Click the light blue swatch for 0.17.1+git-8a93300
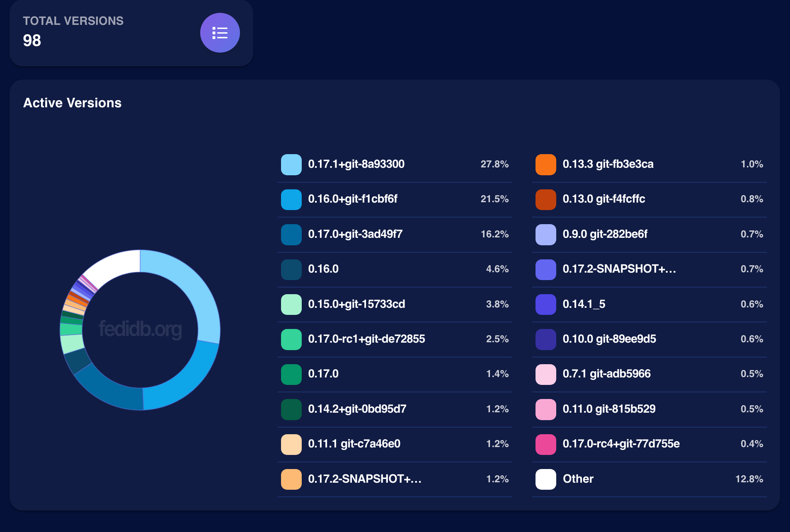The height and width of the screenshot is (532, 790). tap(291, 164)
